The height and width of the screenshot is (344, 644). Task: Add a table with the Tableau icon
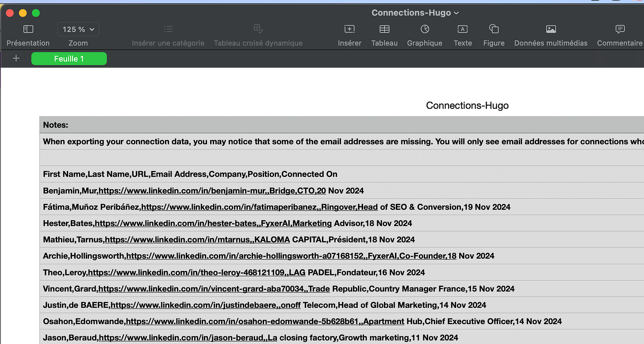pyautogui.click(x=384, y=29)
